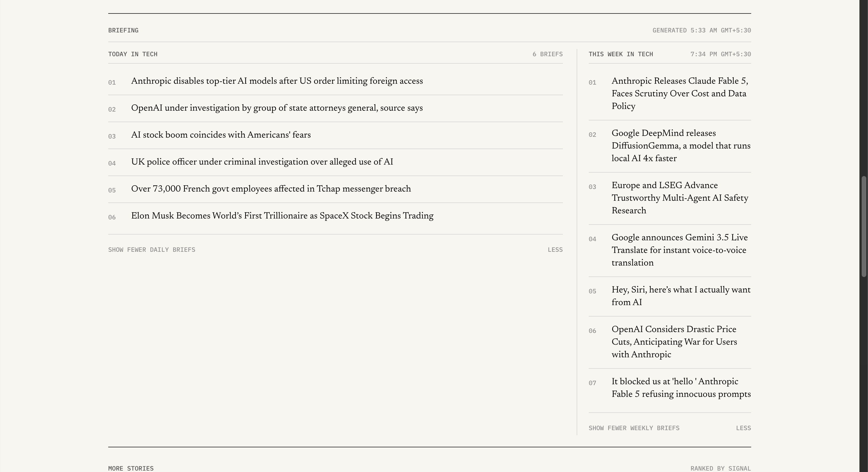Click LESS beside Show Fewer Weekly Briefs

743,428
